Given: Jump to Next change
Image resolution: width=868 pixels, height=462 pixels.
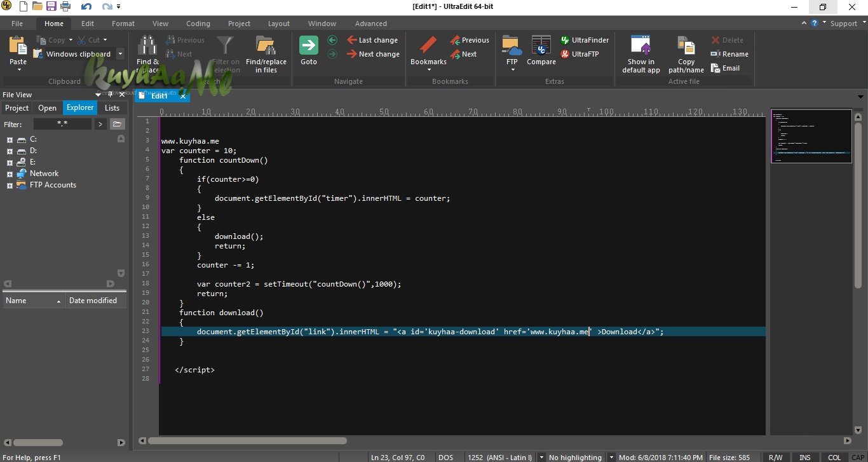Looking at the screenshot, I should point(373,54).
